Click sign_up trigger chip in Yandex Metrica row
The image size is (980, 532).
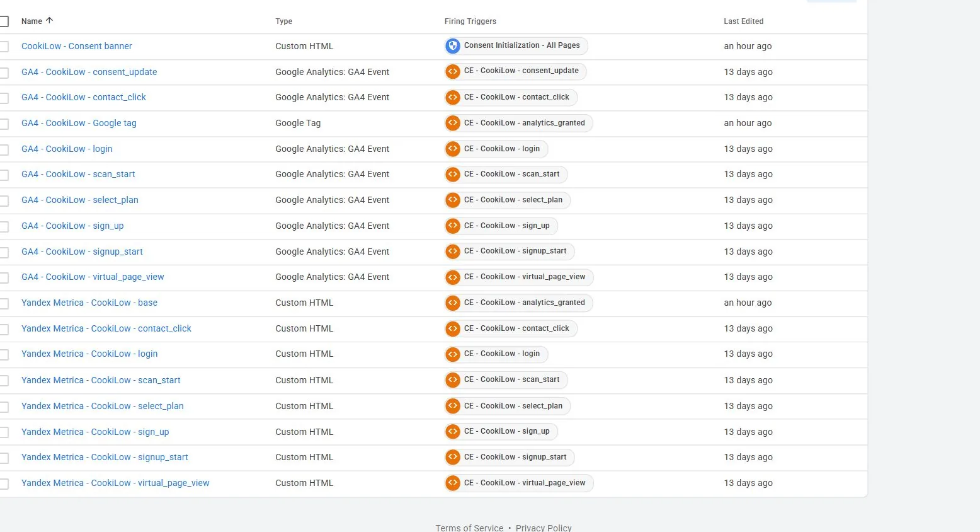(x=501, y=431)
